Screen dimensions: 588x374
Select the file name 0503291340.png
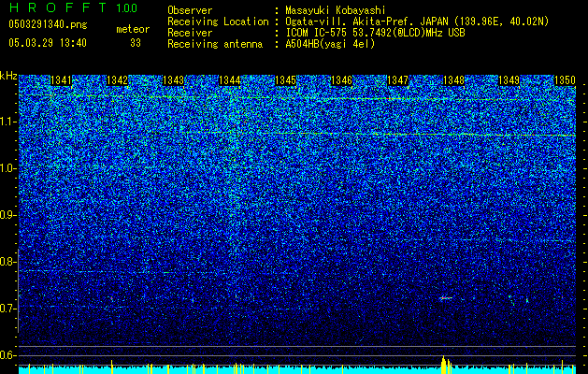point(48,24)
